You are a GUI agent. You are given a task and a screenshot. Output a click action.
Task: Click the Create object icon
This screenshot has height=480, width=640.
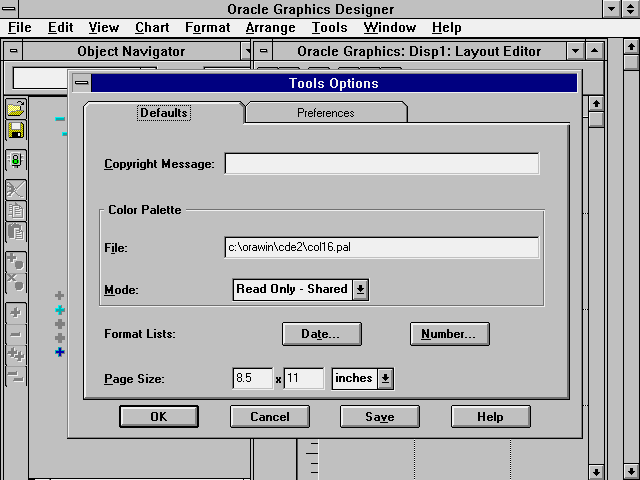[x=16, y=262]
